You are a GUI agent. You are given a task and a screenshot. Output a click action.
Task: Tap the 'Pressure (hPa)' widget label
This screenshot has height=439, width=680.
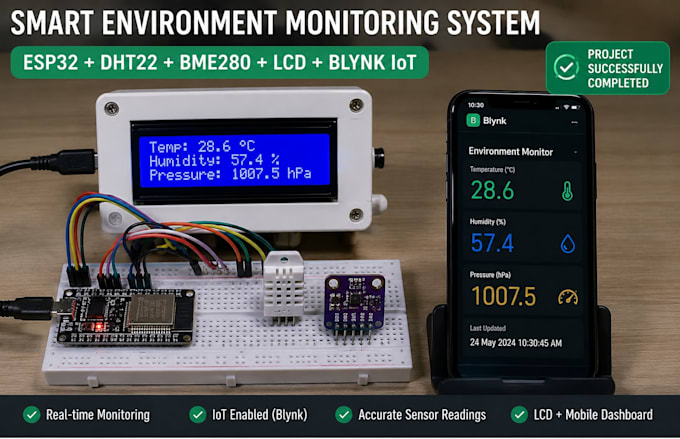click(490, 275)
